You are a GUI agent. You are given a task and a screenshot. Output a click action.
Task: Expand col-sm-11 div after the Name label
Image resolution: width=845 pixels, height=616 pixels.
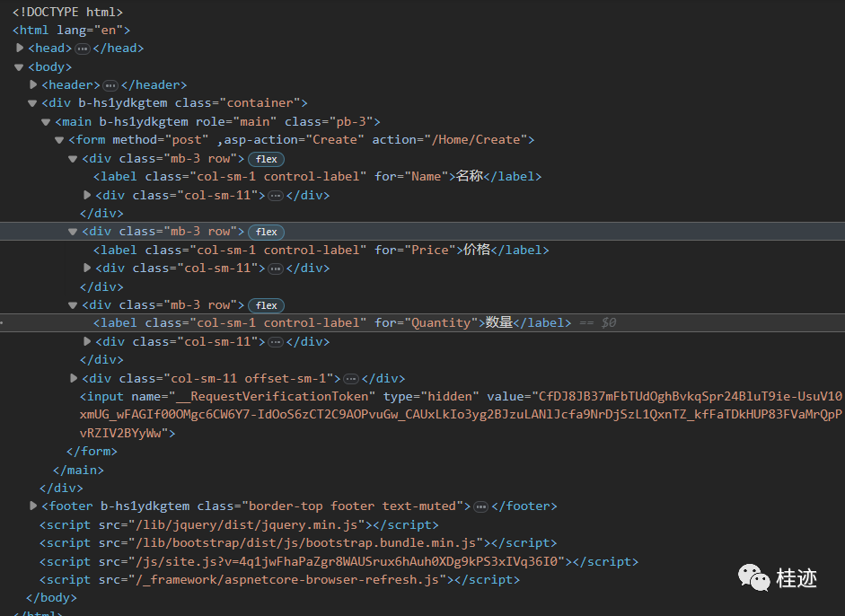[87, 195]
